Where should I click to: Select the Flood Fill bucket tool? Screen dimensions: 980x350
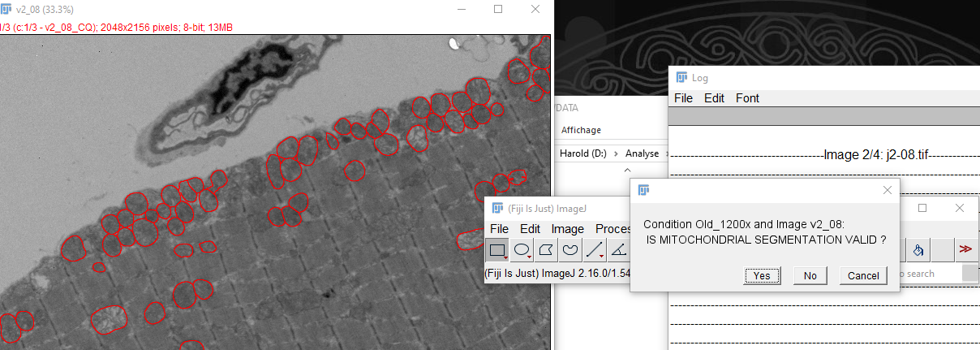[x=919, y=249]
